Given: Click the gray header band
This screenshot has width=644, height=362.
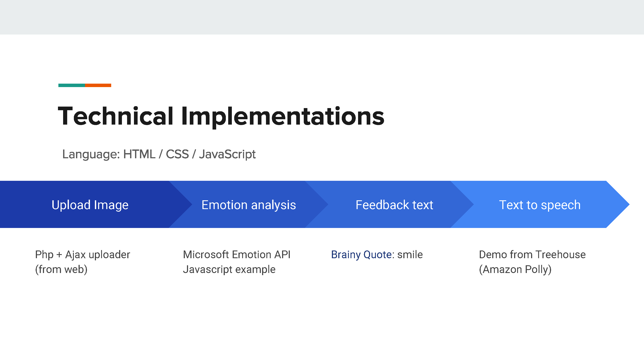Looking at the screenshot, I should point(322,17).
